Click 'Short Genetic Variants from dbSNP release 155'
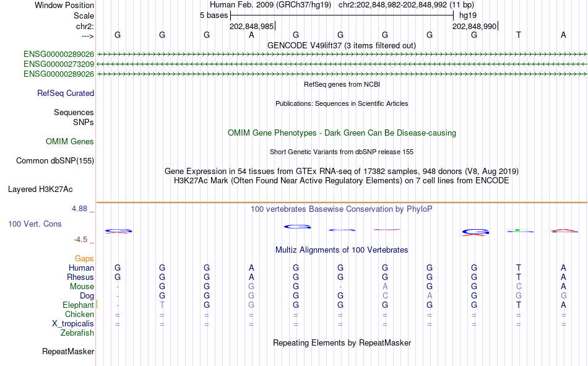This screenshot has height=366, width=588. pos(342,152)
